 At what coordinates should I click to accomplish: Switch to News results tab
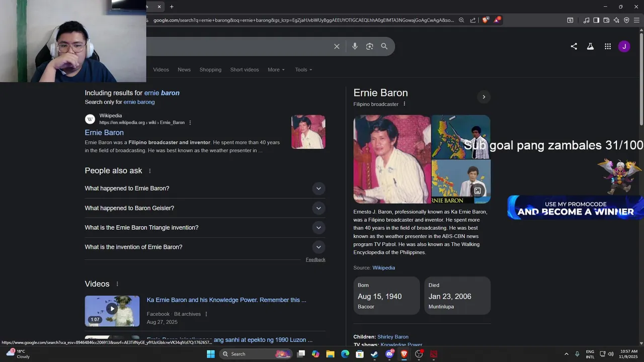tap(184, 69)
